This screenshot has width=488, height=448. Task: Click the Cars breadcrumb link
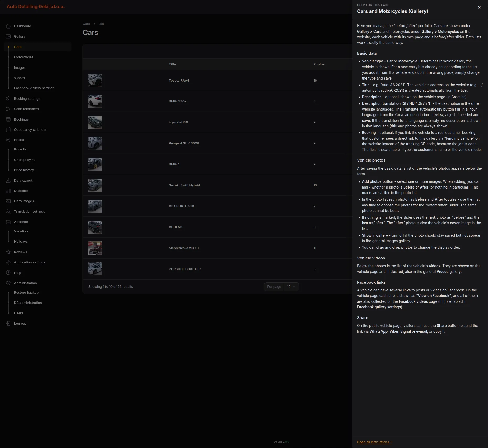(86, 24)
